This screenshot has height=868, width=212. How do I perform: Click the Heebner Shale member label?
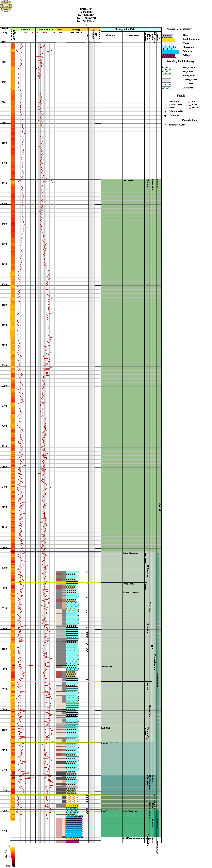pyautogui.click(x=107, y=666)
